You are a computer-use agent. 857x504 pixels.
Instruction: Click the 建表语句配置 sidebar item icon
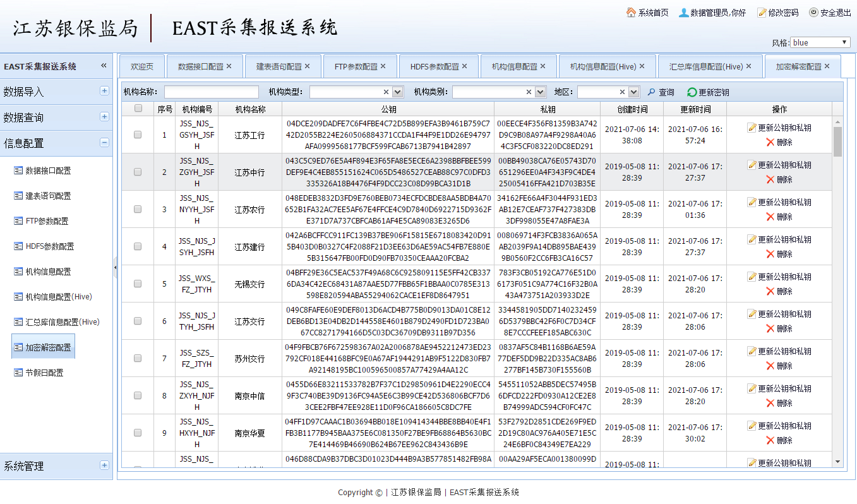[18, 196]
